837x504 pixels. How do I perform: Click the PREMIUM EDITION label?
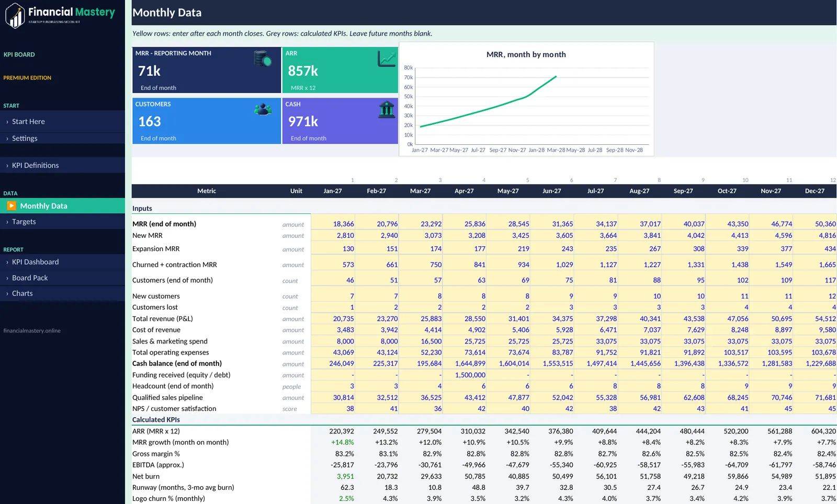[x=27, y=78]
